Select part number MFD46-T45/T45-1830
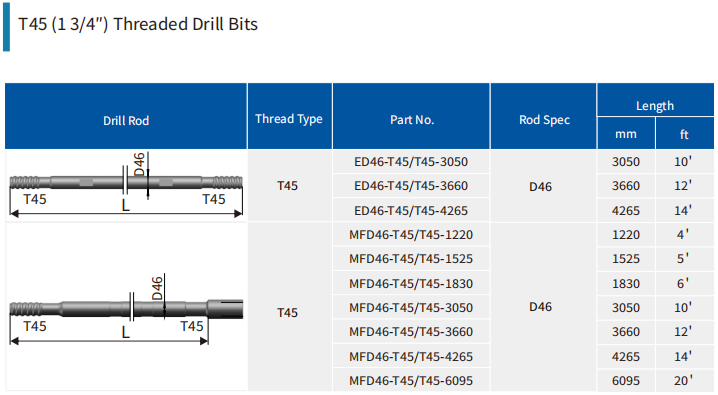 coord(411,283)
